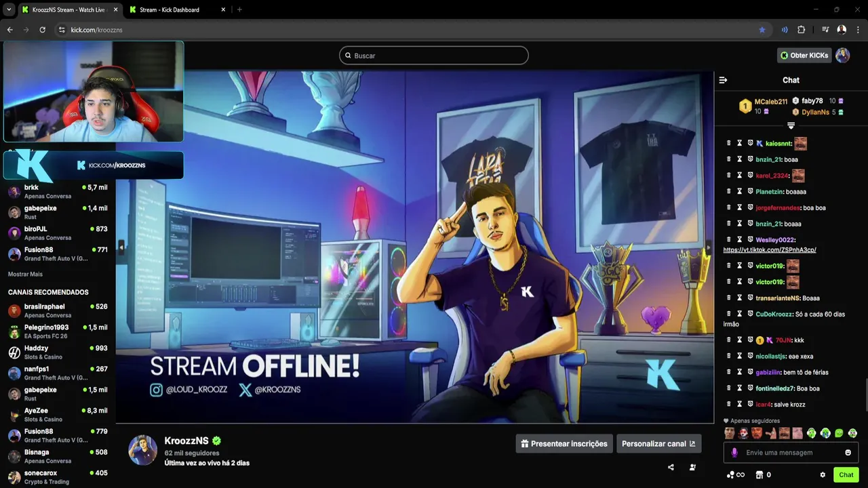The width and height of the screenshot is (868, 488).
Task: Open the Kick.com/KroozzNS overlay banner
Action: click(94, 165)
